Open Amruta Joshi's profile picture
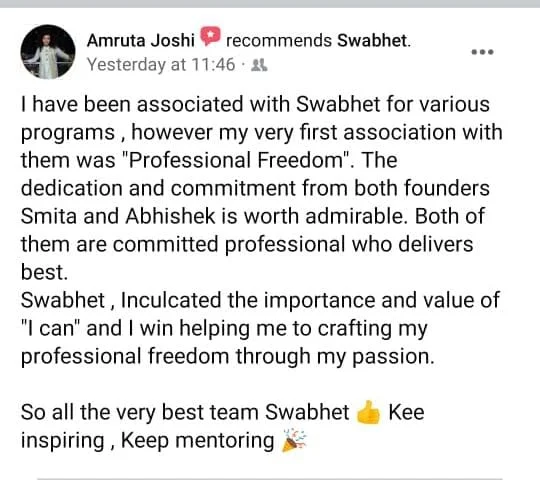540x480 pixels. (48, 52)
